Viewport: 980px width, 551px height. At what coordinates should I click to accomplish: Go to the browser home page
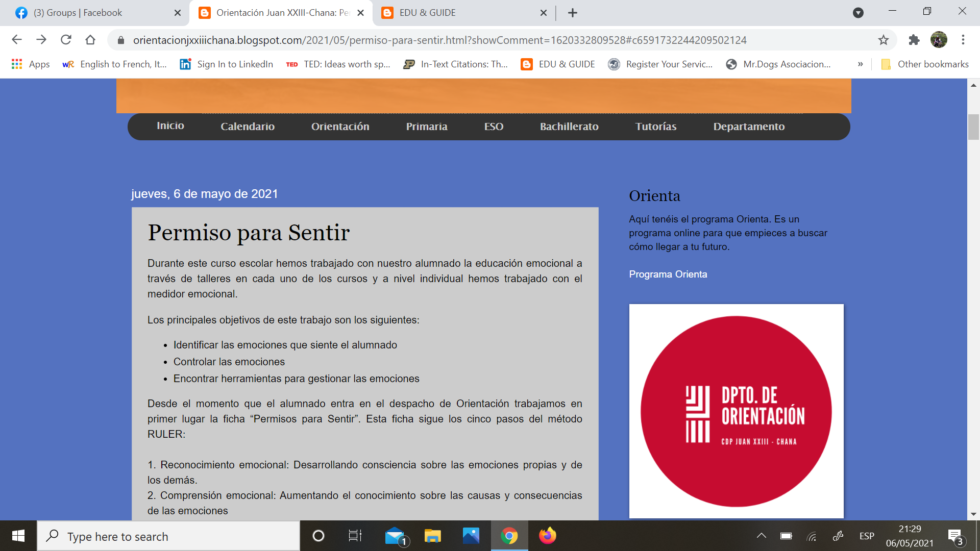point(90,40)
